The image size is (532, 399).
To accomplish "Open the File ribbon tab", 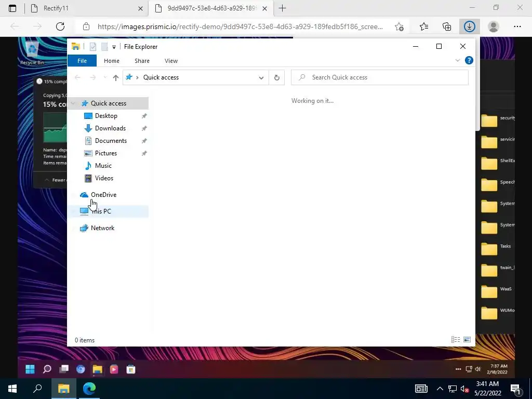I will [x=82, y=61].
